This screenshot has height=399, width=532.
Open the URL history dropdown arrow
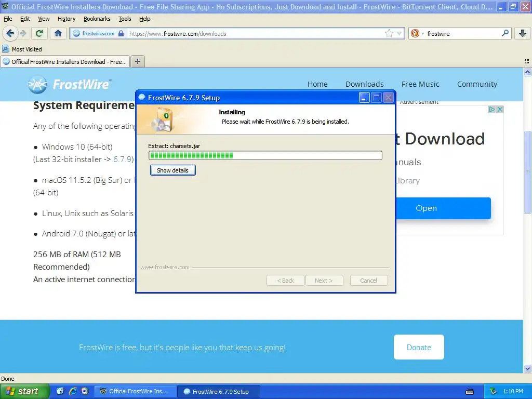point(400,33)
